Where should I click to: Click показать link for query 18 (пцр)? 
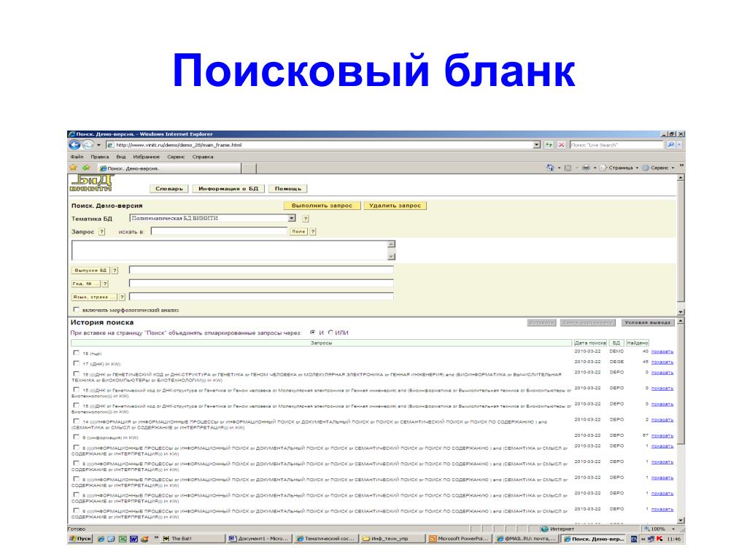(x=662, y=351)
